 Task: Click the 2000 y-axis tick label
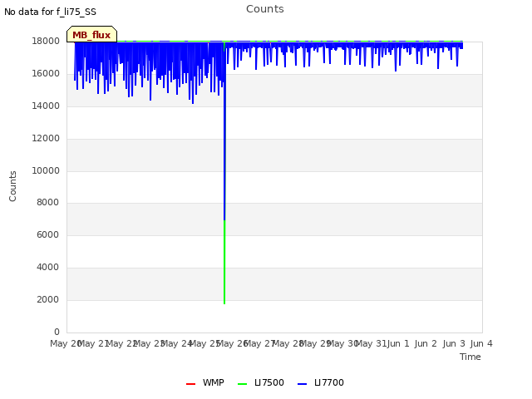[x=48, y=299]
